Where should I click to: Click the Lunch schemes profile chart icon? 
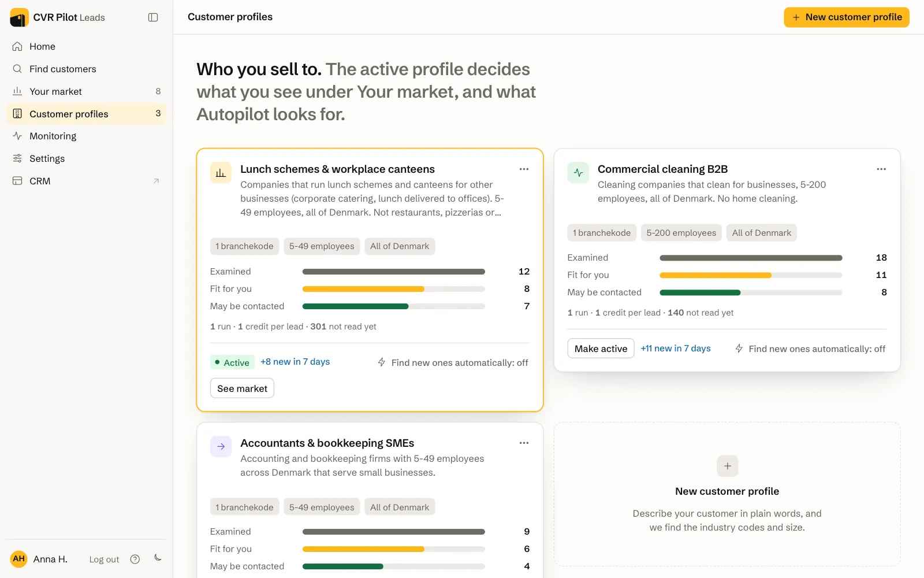[221, 173]
